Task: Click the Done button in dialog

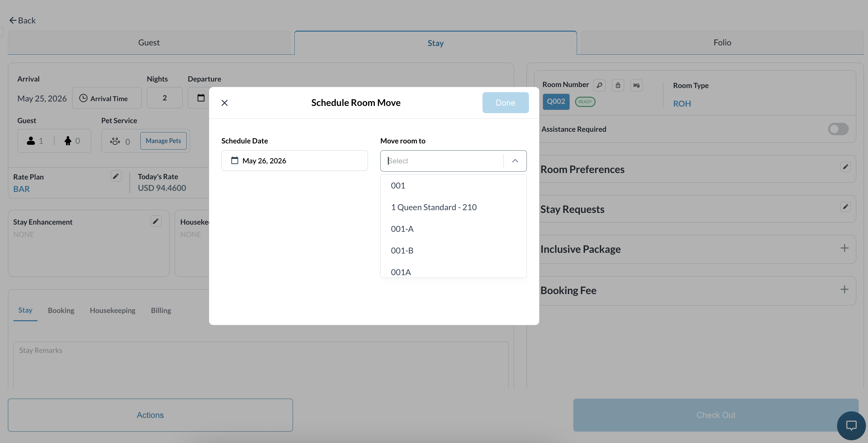Action: pos(506,102)
